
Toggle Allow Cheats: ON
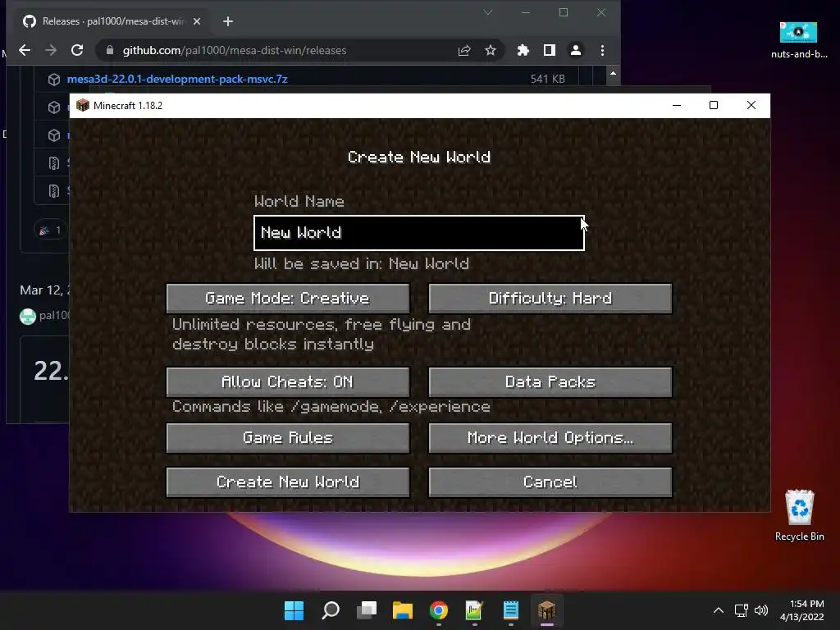point(288,382)
